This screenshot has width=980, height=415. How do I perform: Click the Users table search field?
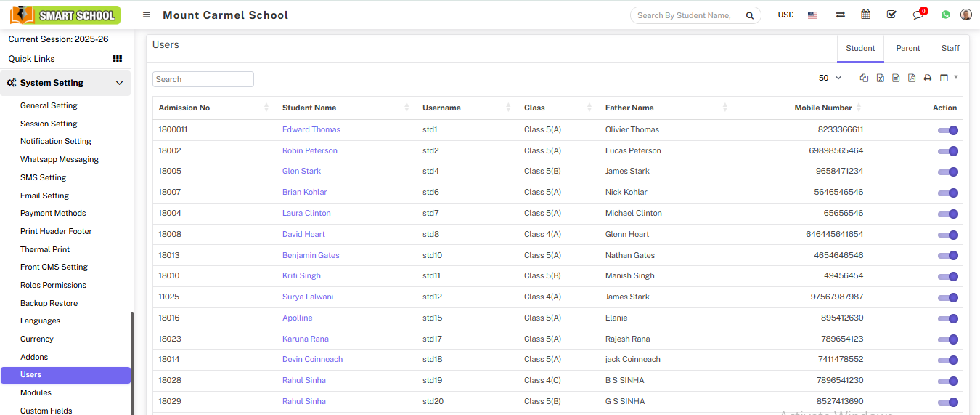point(203,79)
